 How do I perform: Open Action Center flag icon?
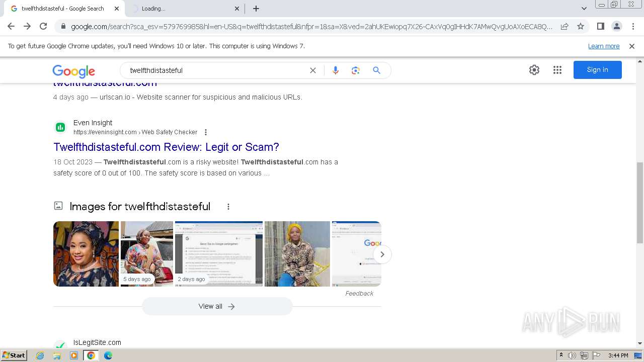(596, 355)
